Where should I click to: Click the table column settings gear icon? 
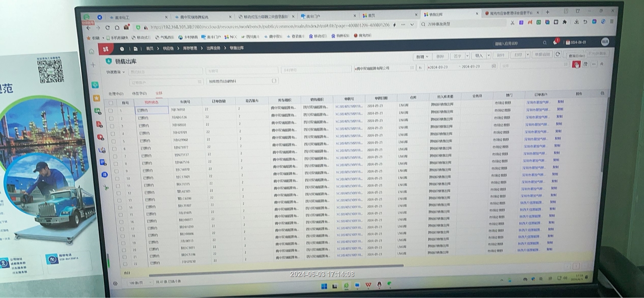click(x=602, y=93)
